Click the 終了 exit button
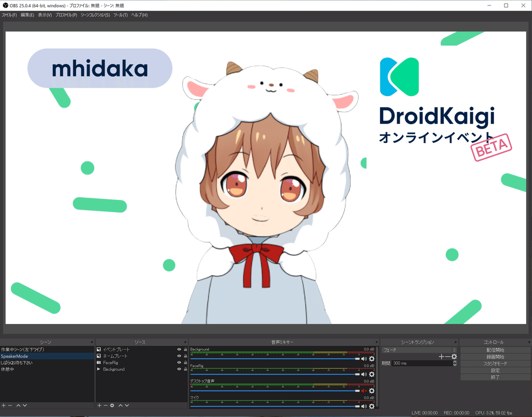 coord(495,377)
